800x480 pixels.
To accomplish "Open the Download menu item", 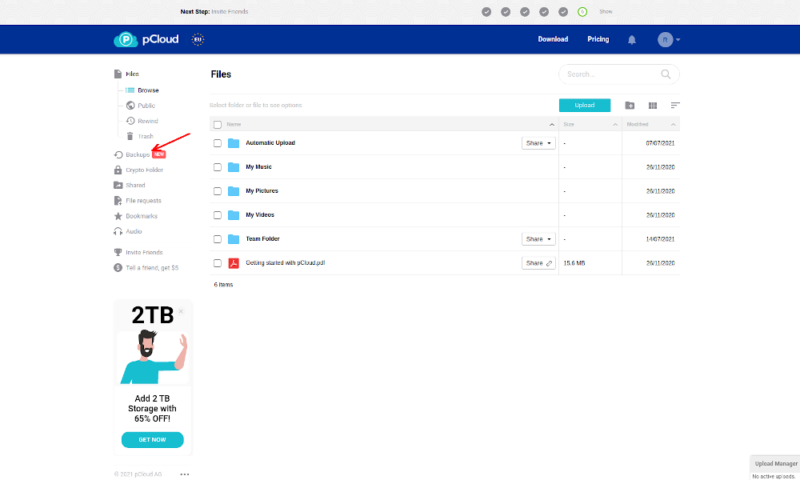I will point(553,39).
